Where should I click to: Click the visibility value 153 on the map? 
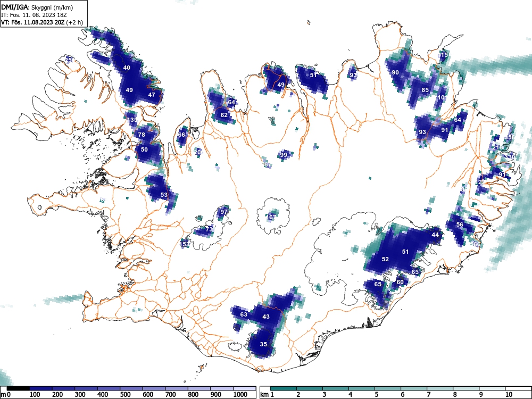184,244
